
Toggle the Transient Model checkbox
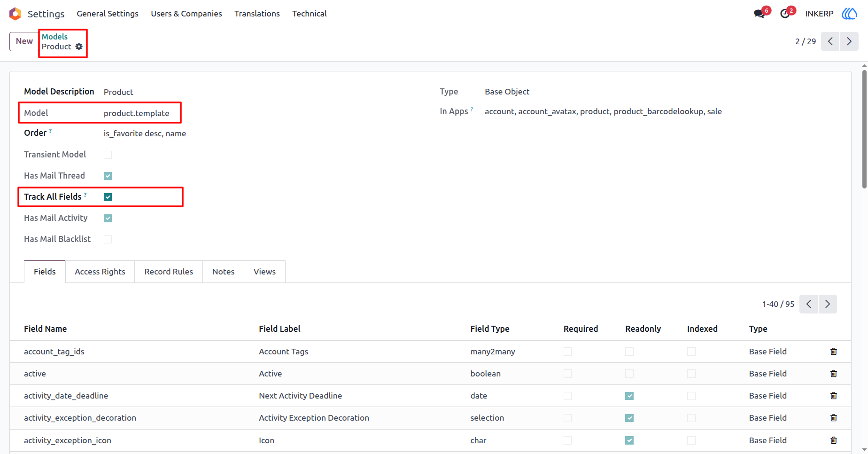pos(108,155)
